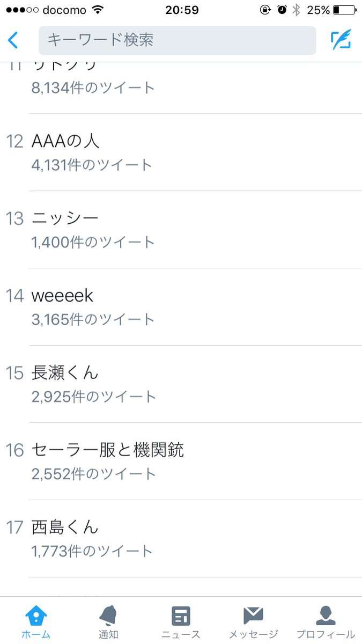Select trending topic ニッシー
This screenshot has width=362, height=644.
pos(64,217)
